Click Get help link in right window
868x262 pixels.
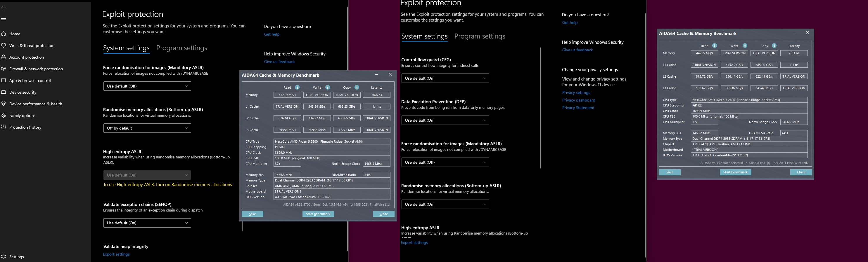click(570, 22)
